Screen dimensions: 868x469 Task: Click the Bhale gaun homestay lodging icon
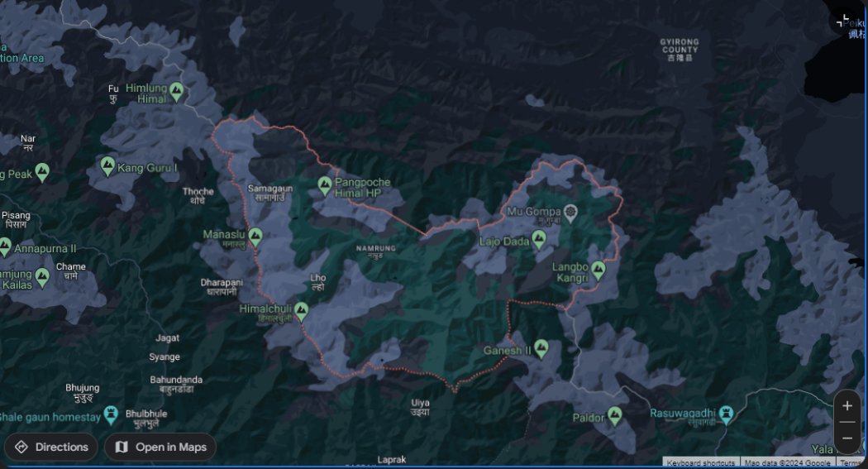(x=111, y=414)
